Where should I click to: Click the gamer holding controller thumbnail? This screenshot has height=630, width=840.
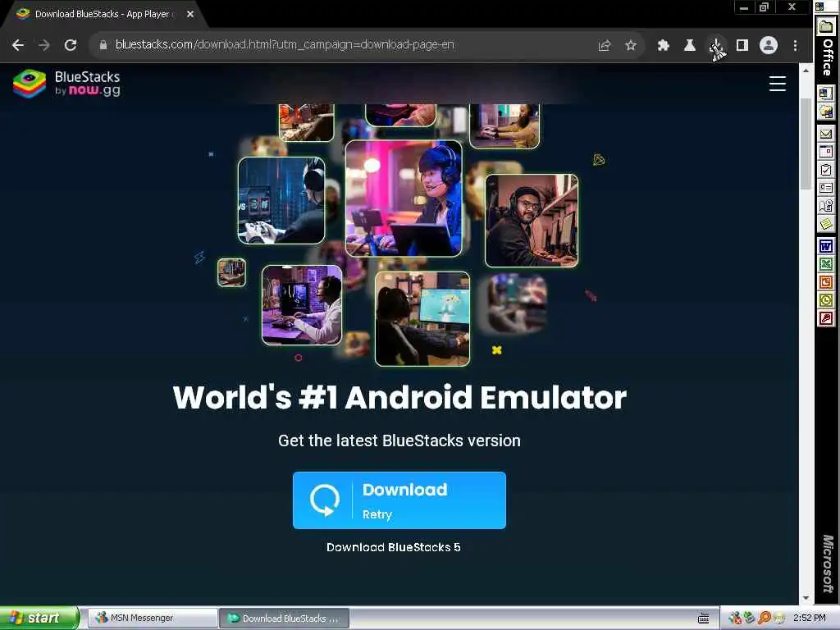(281, 200)
